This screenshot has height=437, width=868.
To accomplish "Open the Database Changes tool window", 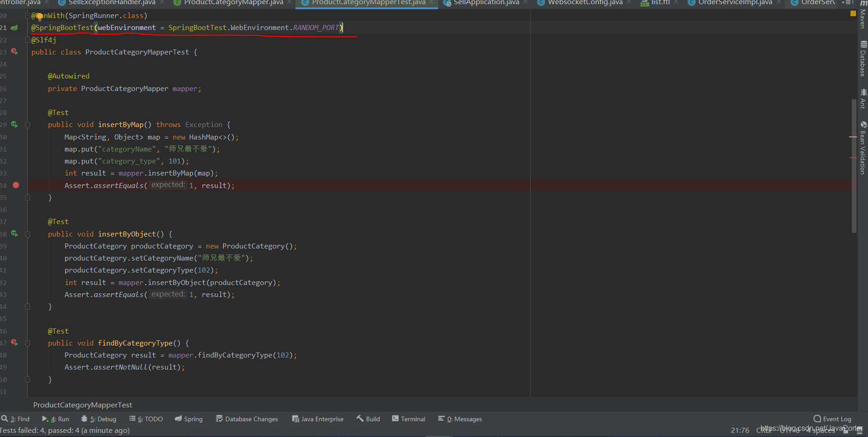I will pyautogui.click(x=247, y=419).
